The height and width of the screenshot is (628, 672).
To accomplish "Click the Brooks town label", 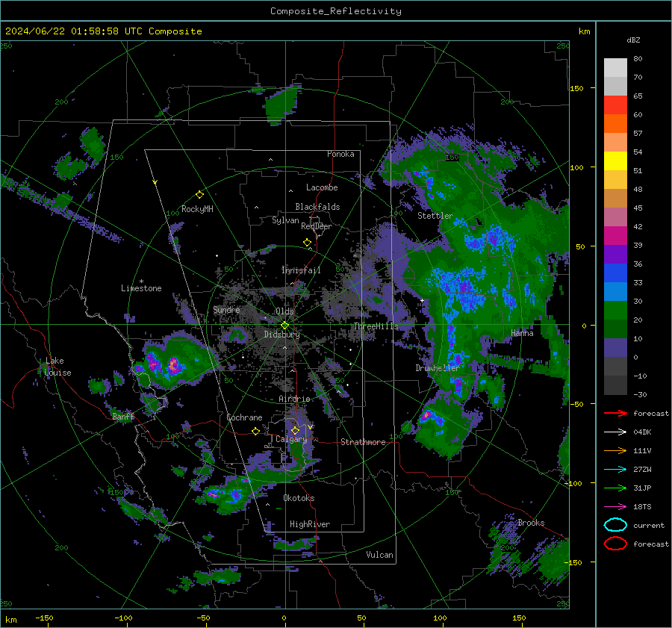I will click(531, 523).
